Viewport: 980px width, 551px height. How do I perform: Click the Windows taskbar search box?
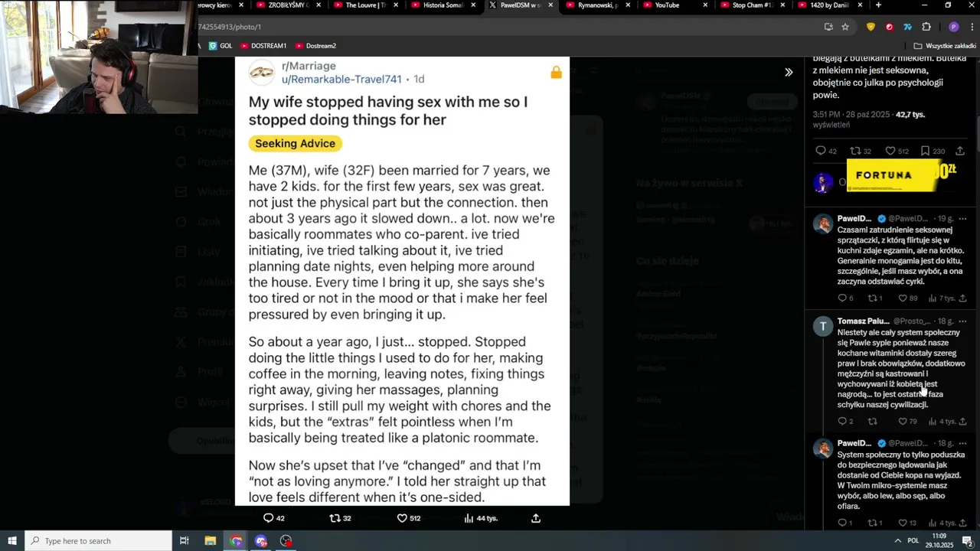98,541
